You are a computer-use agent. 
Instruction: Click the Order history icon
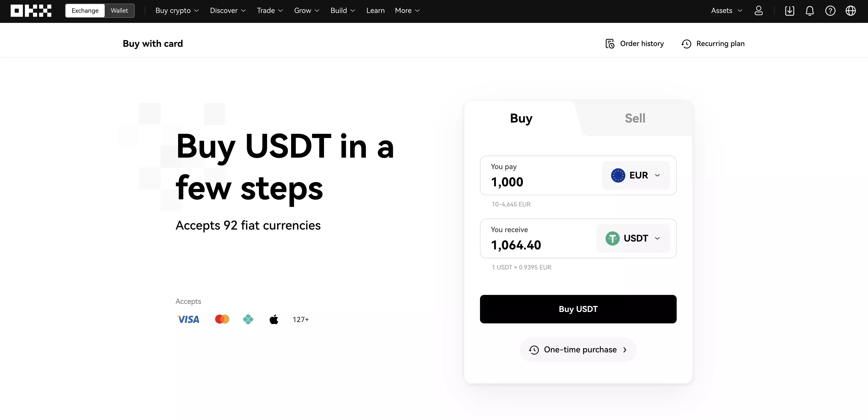610,44
